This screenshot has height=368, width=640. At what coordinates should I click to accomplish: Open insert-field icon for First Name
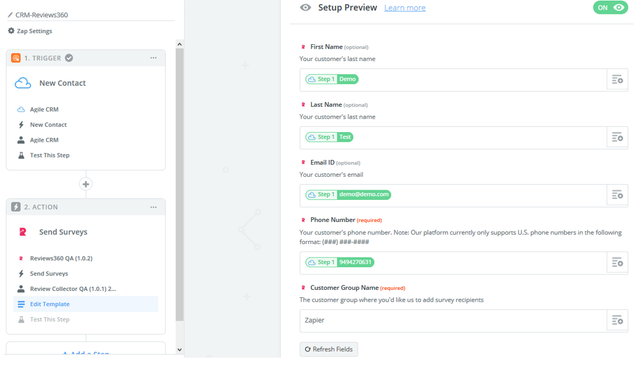617,80
